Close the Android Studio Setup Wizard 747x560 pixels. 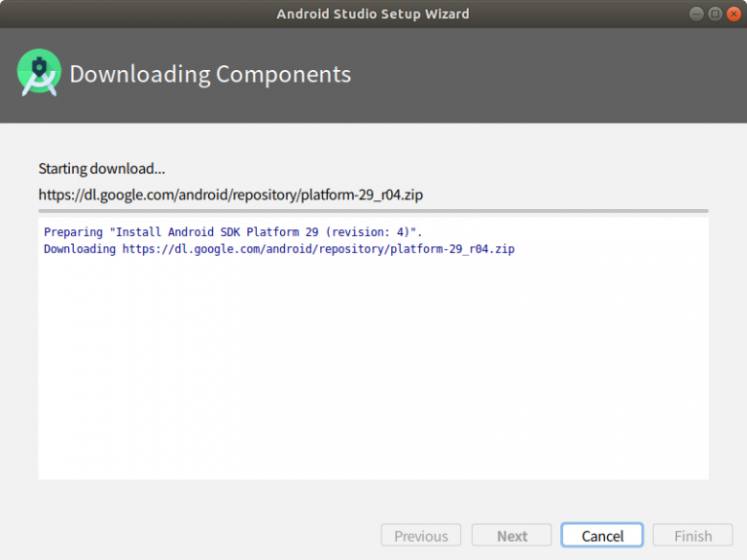732,14
